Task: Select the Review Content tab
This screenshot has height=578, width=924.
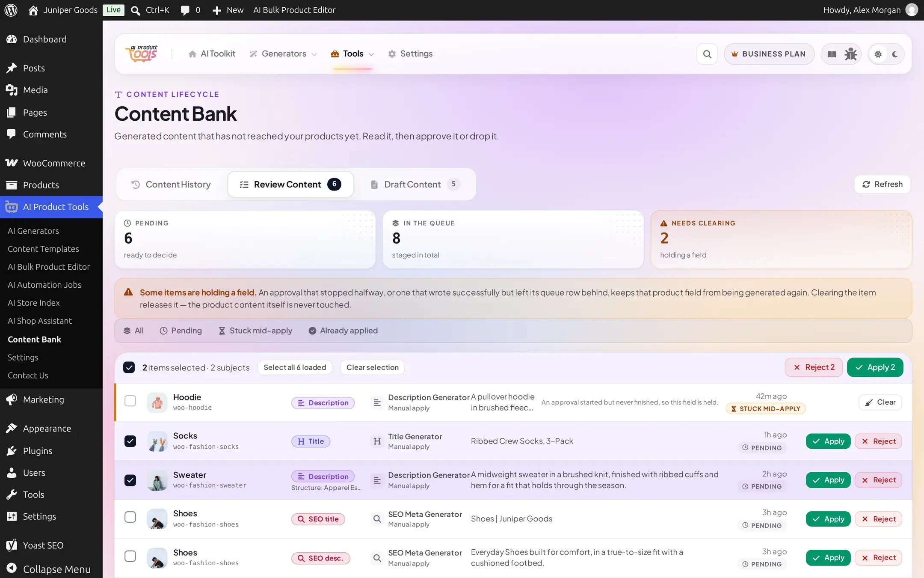Action: pos(290,184)
